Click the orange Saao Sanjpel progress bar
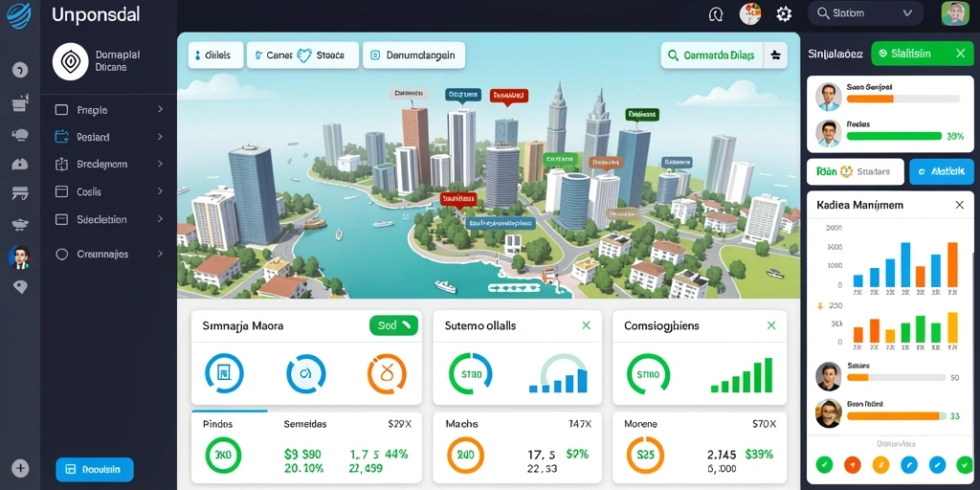This screenshot has width=980, height=490. point(903,99)
